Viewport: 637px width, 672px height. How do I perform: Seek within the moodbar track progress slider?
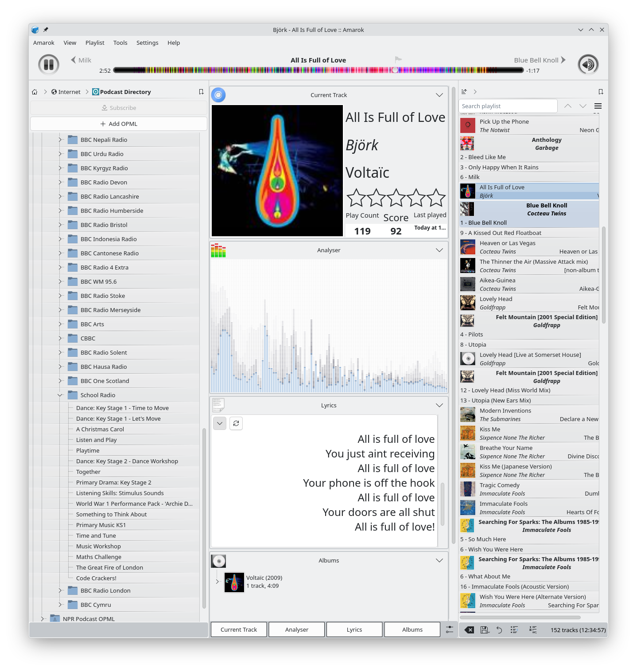click(x=318, y=70)
